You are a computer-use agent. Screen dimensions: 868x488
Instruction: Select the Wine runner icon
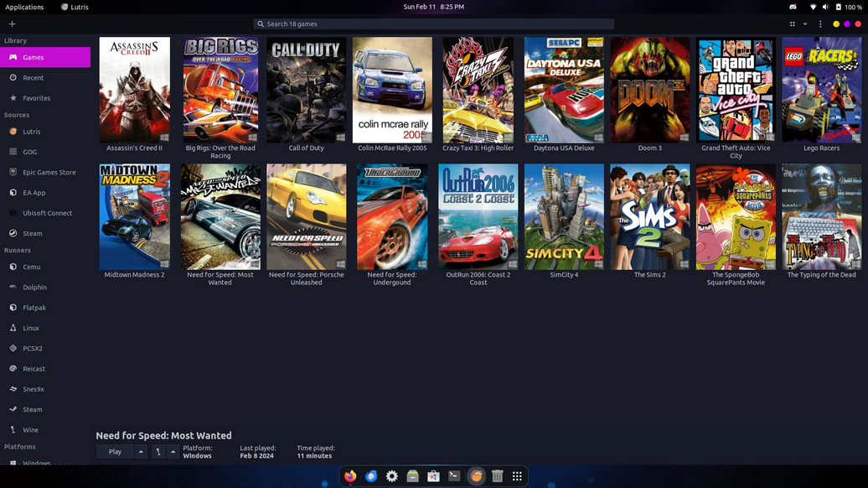tap(13, 430)
